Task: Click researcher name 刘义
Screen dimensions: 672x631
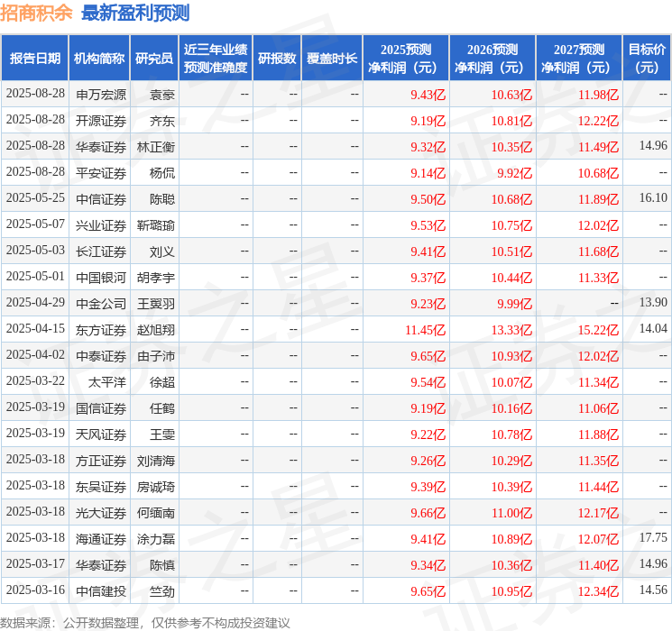Action: (x=162, y=251)
